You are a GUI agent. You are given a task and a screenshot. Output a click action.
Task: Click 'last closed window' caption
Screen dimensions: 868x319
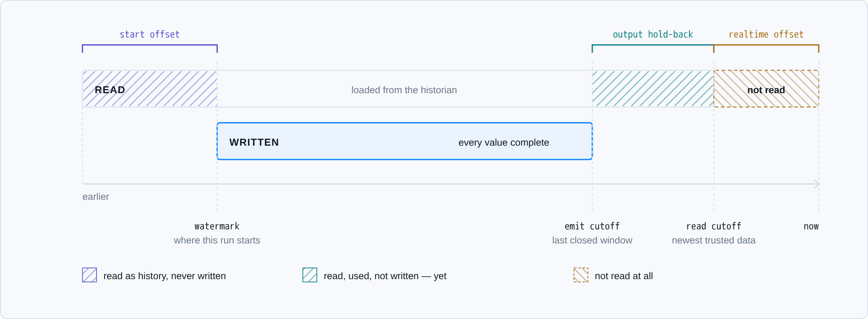[592, 240]
